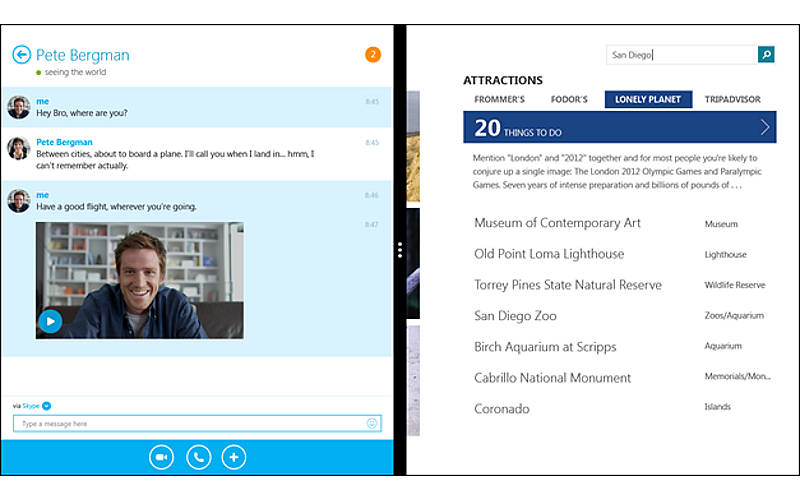Click the 'Aquarium' category label beside Birch Aquarium

(723, 345)
